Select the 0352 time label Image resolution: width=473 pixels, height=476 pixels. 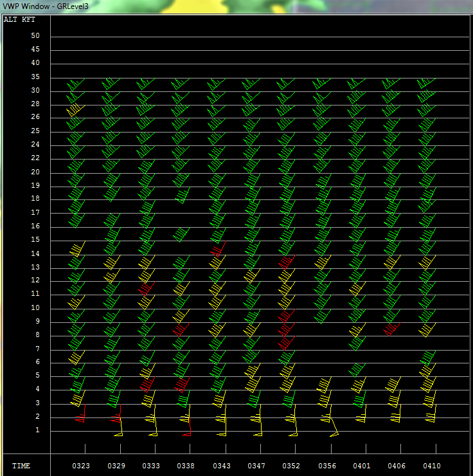click(291, 466)
